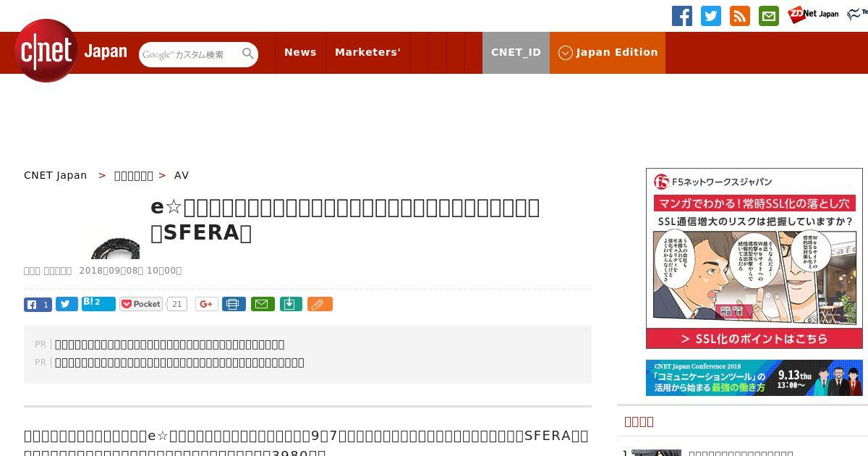868x456 pixels.
Task: Click the article headline containing SFERA
Action: 345,219
